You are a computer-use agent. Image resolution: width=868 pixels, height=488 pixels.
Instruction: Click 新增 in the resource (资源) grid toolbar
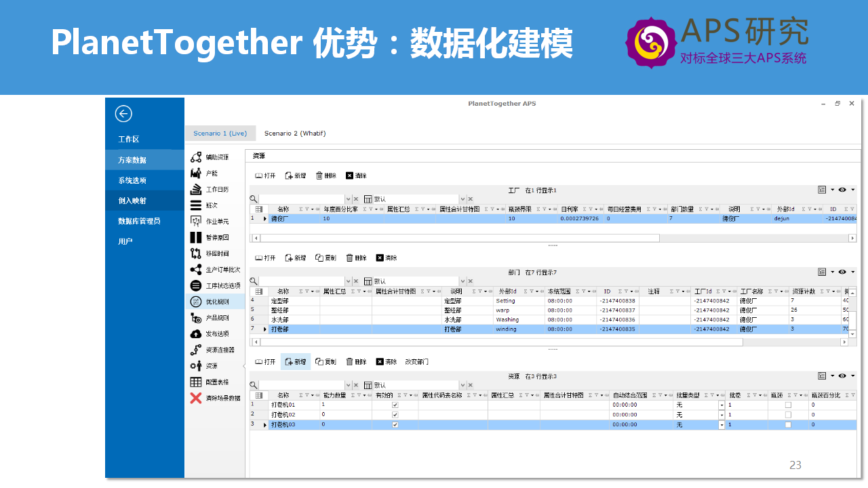point(296,362)
